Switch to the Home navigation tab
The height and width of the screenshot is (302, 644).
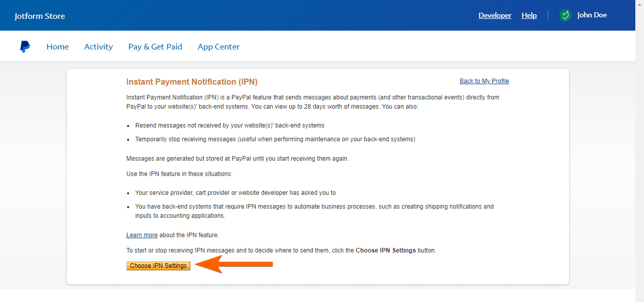click(57, 46)
